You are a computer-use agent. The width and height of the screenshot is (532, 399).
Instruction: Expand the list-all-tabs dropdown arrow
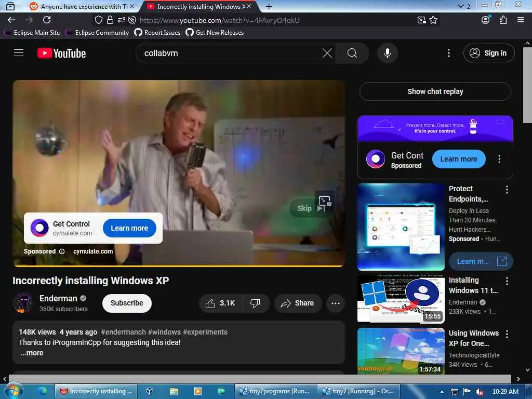[460, 6]
